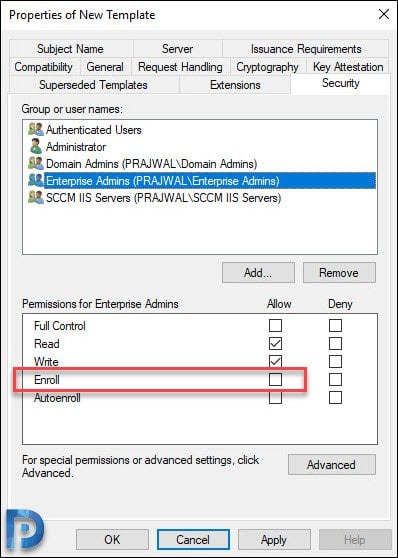This screenshot has width=398, height=558.
Task: Uncheck the Read Allow checkbox
Action: point(275,343)
